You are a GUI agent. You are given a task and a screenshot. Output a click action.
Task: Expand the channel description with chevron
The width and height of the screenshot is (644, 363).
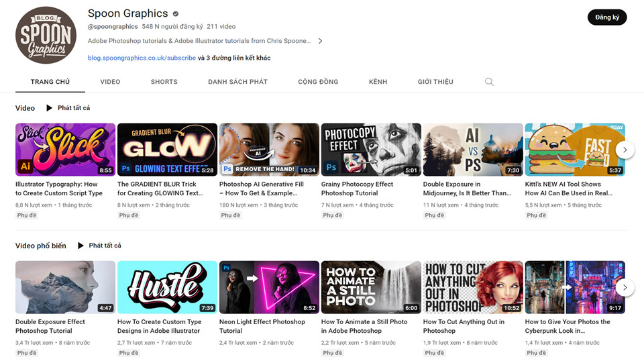pos(320,41)
